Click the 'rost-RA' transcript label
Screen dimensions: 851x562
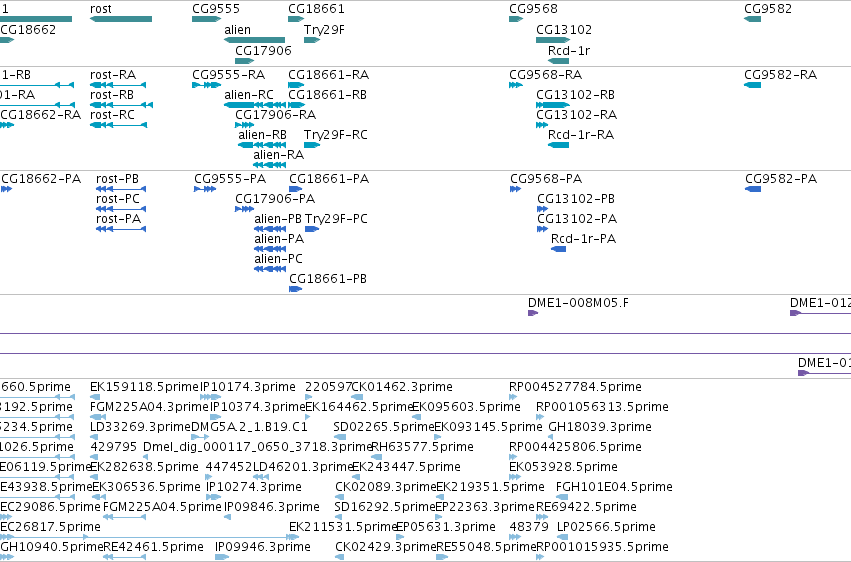(113, 75)
